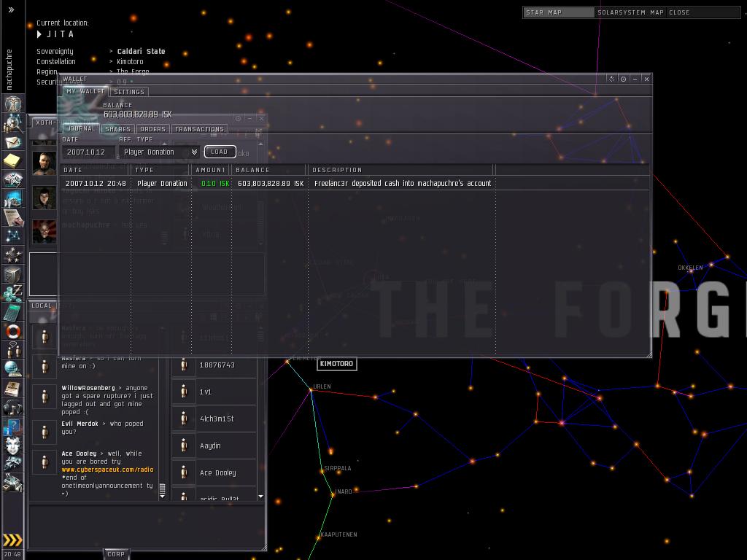Open the Assets cube icon
Viewport: 747px width, 560px height.
click(13, 274)
